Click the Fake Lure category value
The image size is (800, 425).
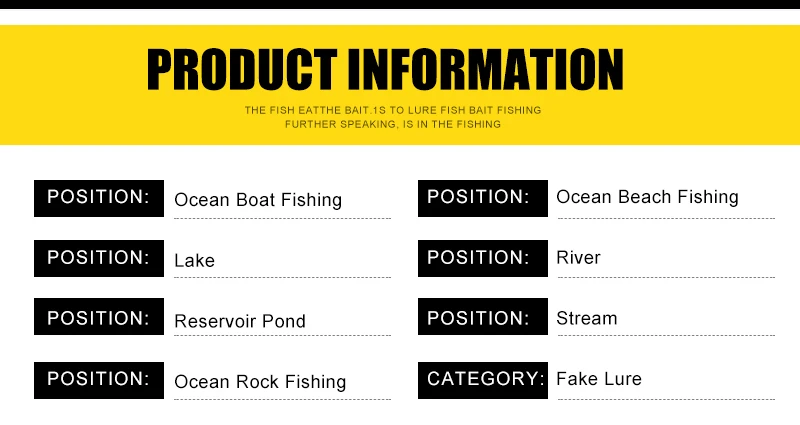tap(599, 379)
